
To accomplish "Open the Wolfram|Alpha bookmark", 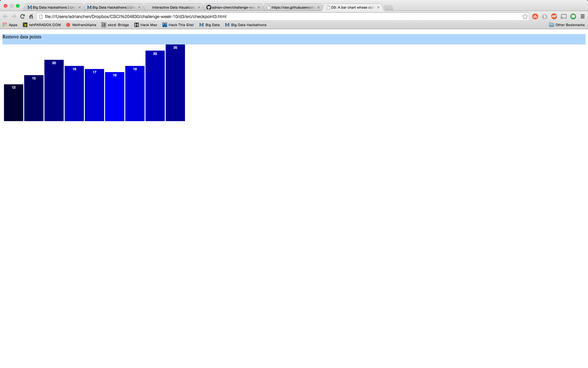I will [x=81, y=25].
